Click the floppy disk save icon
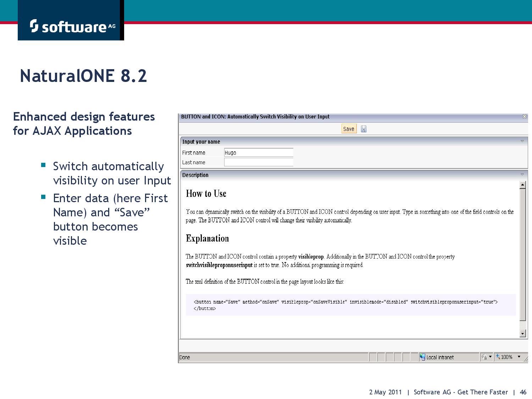Image resolution: width=532 pixels, height=399 pixels. click(364, 129)
